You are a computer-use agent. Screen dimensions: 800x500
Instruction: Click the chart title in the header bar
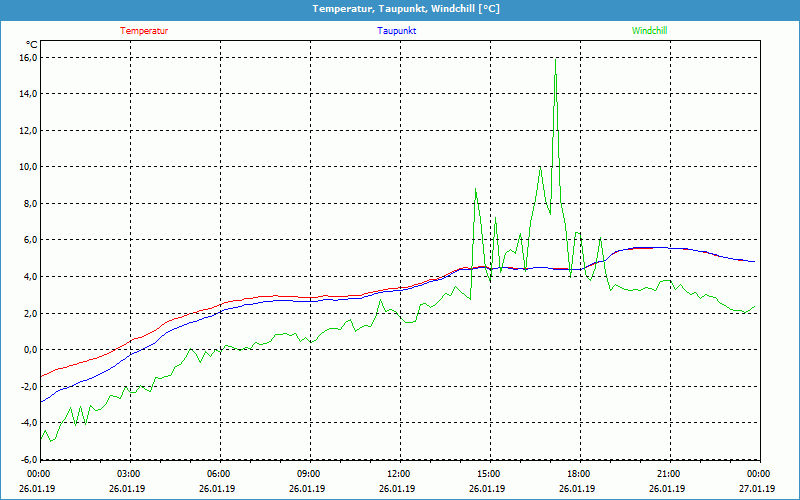399,9
